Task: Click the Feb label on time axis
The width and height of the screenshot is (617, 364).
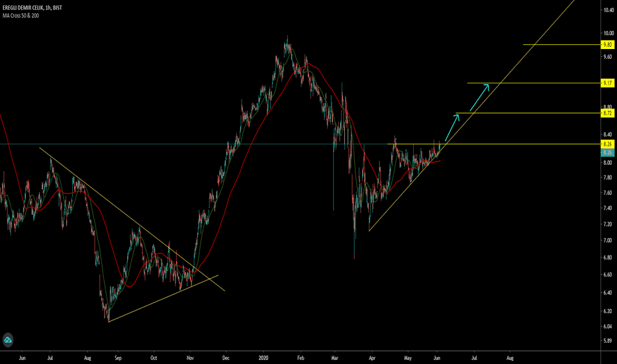Action: click(301, 358)
